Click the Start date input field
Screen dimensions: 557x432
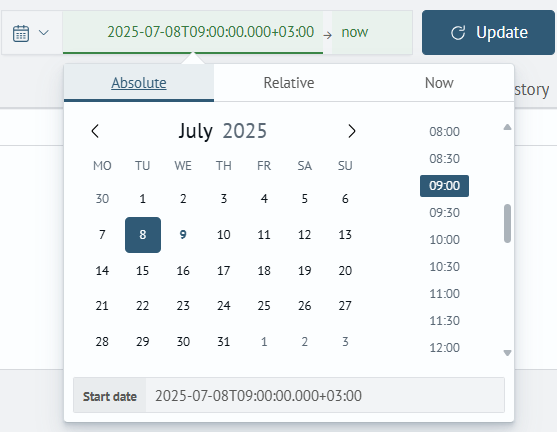click(x=325, y=395)
